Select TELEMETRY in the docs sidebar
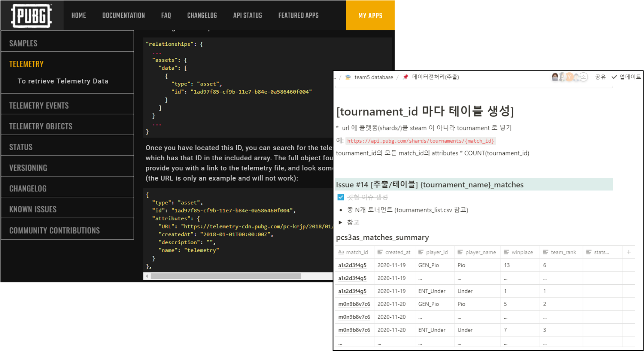644x351 pixels. click(27, 64)
